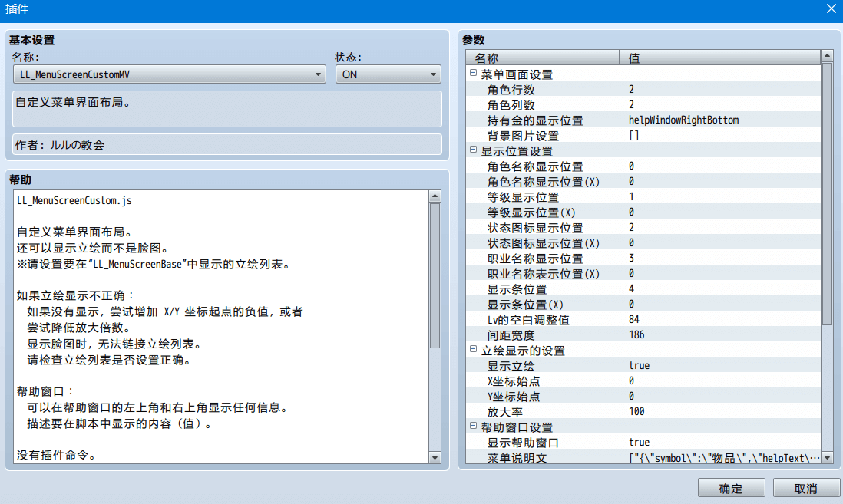Select the 持有金的显示位置 parameter
This screenshot has width=843, height=504.
[643, 120]
